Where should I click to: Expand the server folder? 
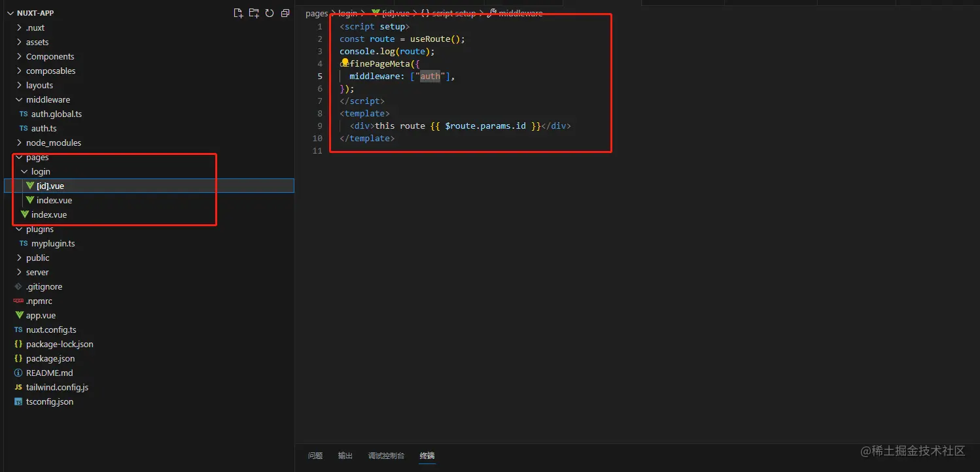click(19, 272)
